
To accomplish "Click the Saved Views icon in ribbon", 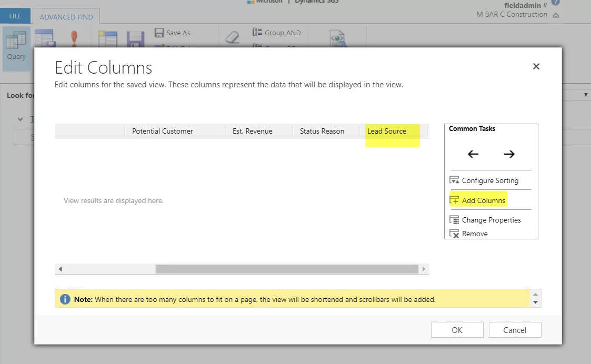I will [45, 38].
